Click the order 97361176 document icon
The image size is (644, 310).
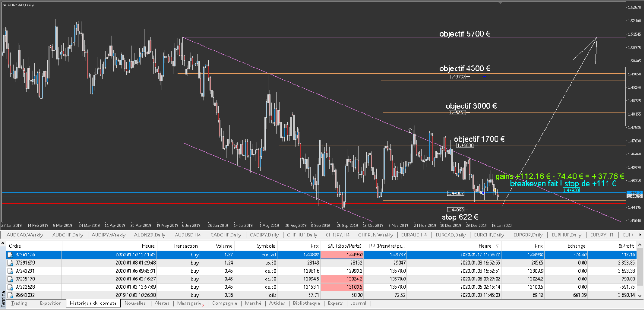click(x=10, y=254)
